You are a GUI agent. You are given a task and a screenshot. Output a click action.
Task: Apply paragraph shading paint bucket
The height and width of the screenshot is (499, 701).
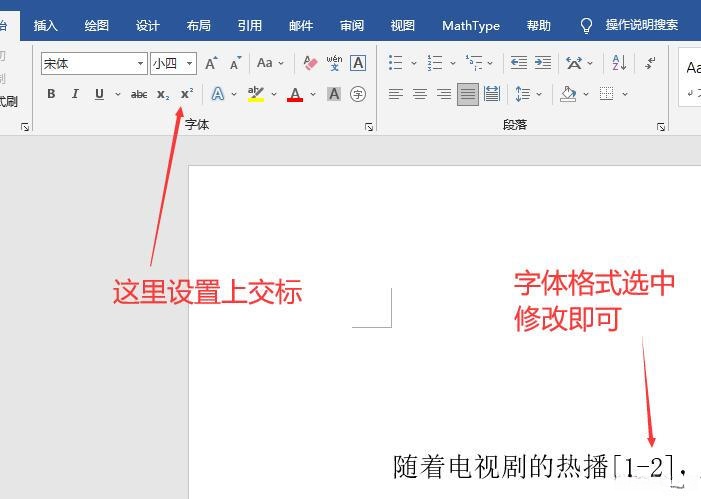(x=568, y=94)
